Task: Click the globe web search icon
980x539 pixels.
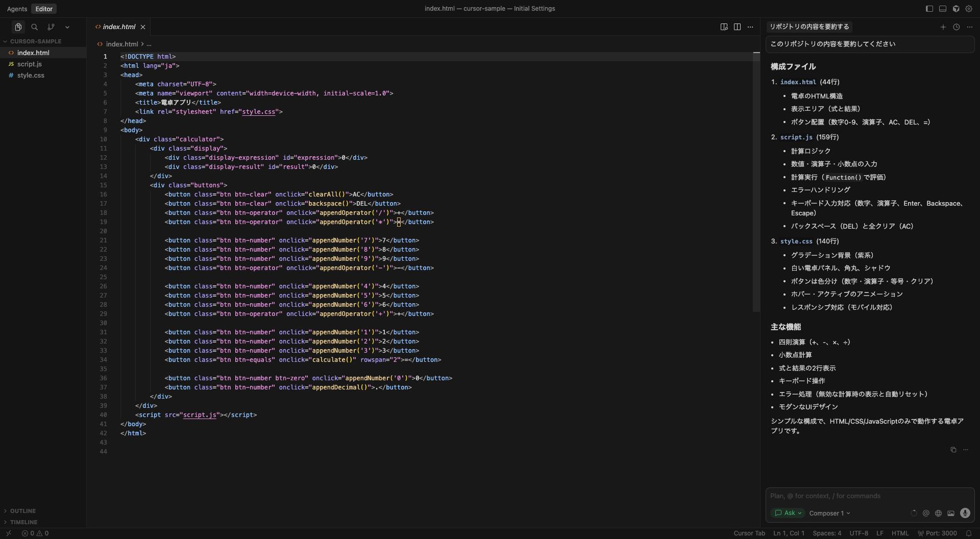Action: (938, 513)
